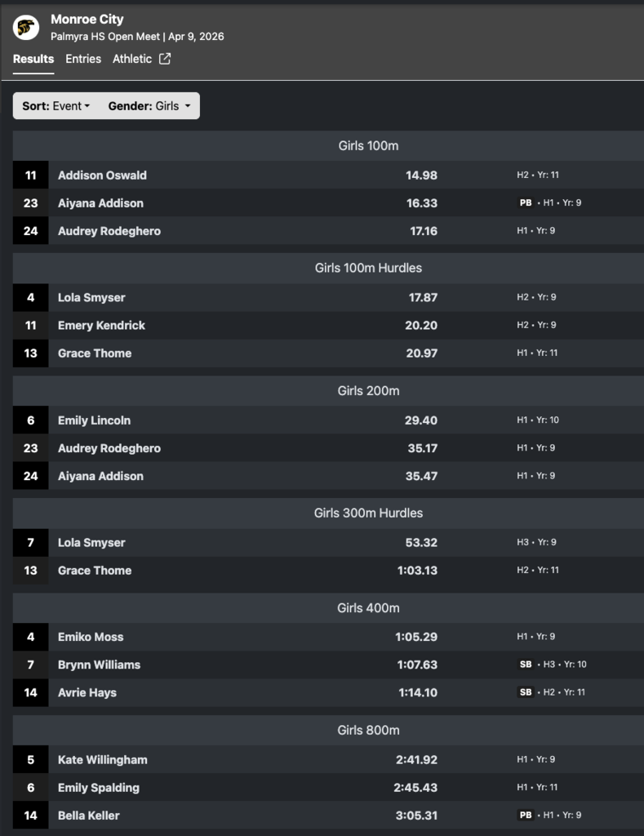Open the Athletic link

(x=132, y=59)
